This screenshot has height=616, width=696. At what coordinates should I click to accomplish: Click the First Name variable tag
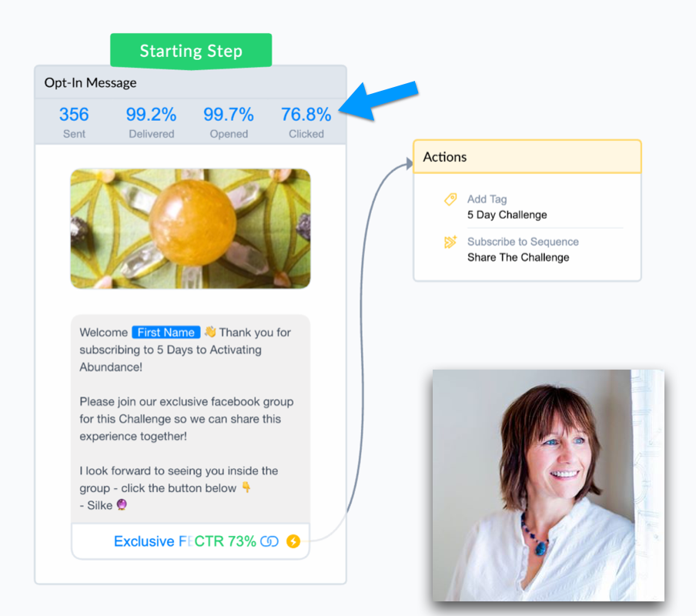tap(166, 332)
